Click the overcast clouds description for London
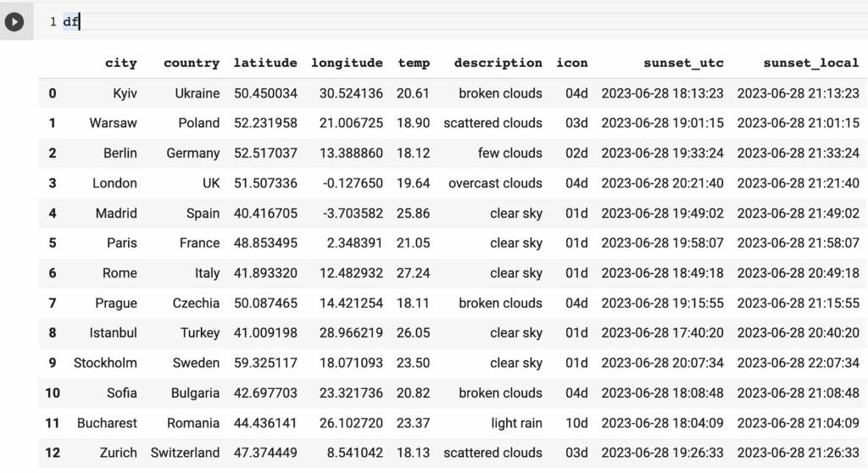The image size is (868, 473). pos(495,183)
